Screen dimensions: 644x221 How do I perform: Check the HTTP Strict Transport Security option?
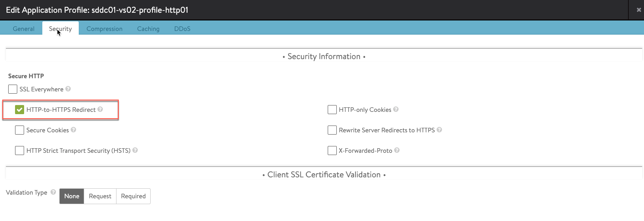point(20,151)
